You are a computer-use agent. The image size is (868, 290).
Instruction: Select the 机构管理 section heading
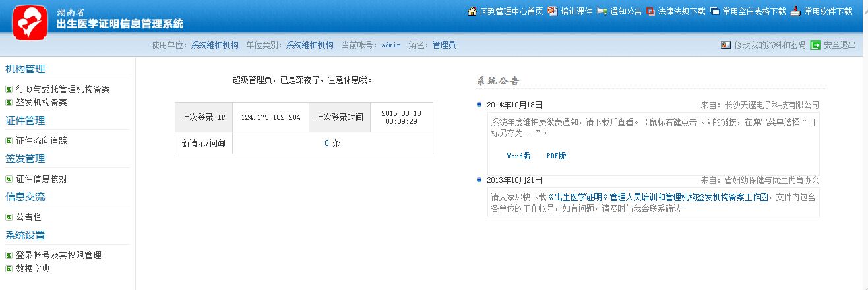[x=25, y=69]
